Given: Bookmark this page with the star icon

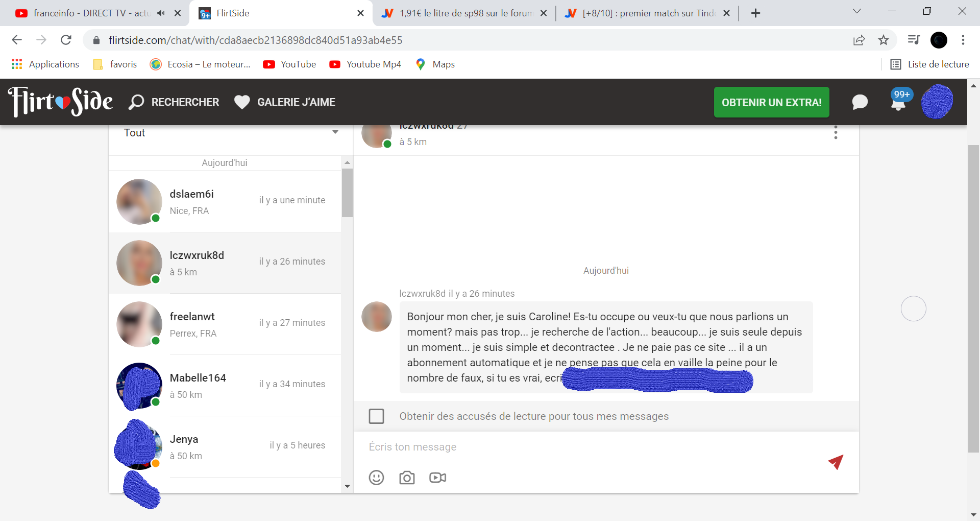Looking at the screenshot, I should tap(884, 40).
